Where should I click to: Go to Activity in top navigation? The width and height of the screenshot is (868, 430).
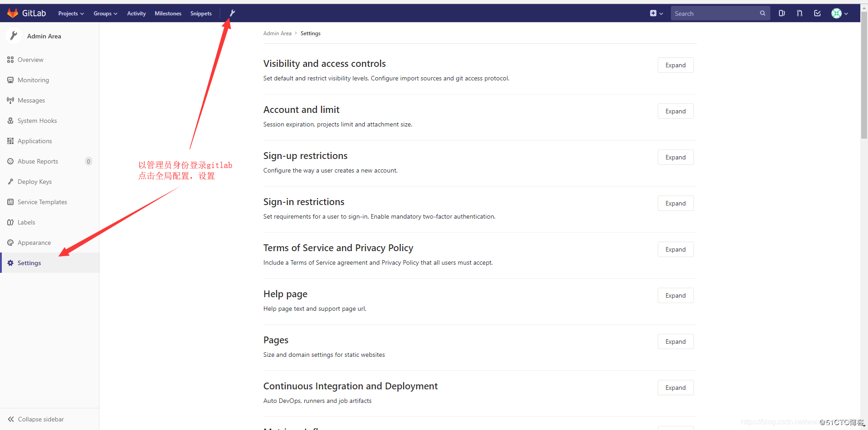[x=137, y=14]
